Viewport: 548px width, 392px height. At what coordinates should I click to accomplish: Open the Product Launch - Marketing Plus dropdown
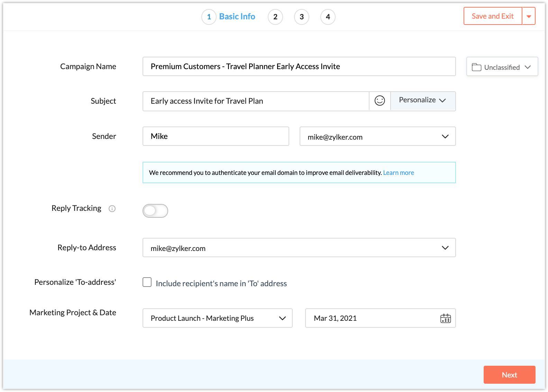point(282,318)
